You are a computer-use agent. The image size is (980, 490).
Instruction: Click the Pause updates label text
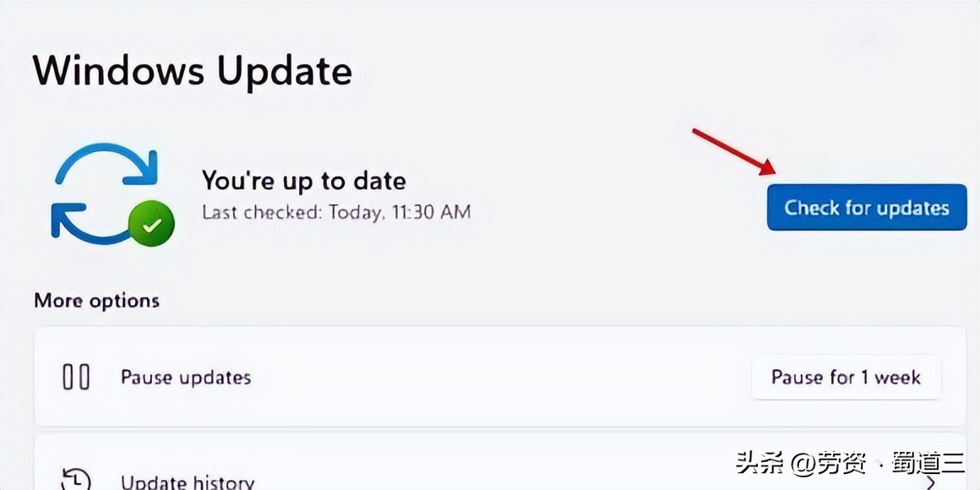186,377
